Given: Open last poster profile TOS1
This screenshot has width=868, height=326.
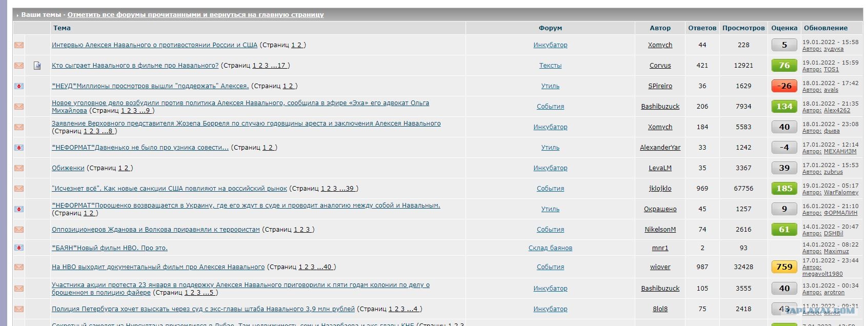Looking at the screenshot, I should click(x=831, y=70).
